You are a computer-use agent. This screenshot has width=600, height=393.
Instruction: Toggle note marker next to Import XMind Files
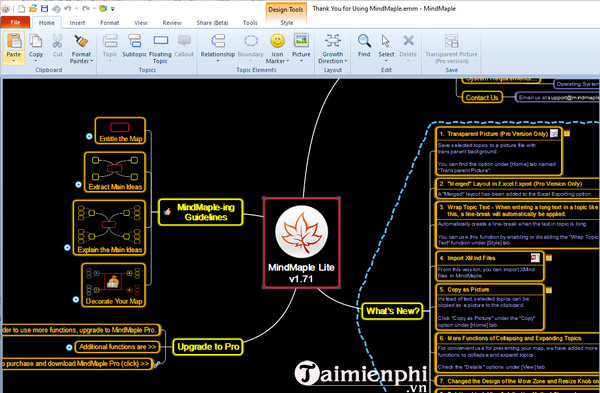tap(549, 258)
